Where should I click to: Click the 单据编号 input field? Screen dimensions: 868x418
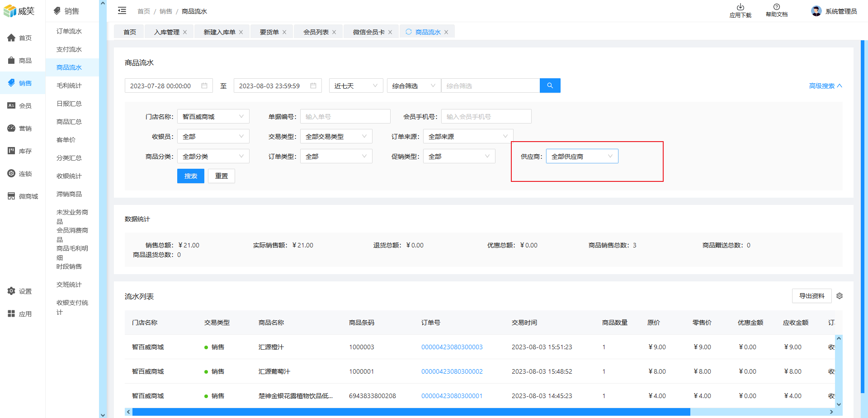pos(345,117)
